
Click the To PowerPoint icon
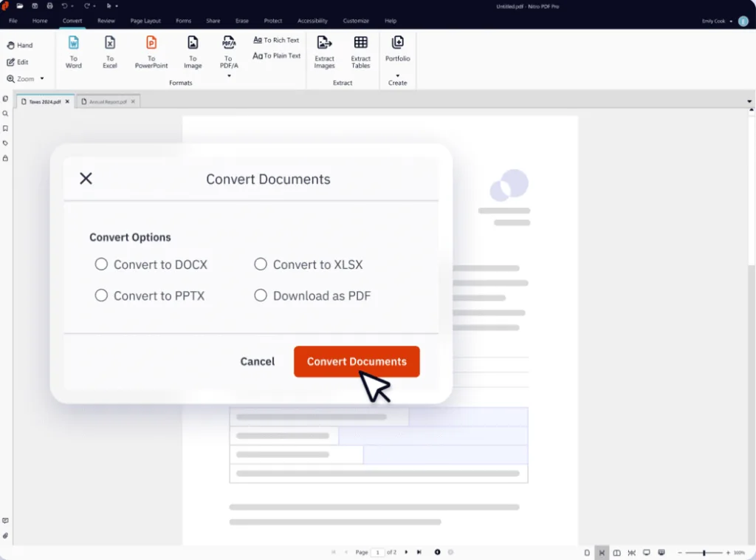(x=151, y=47)
